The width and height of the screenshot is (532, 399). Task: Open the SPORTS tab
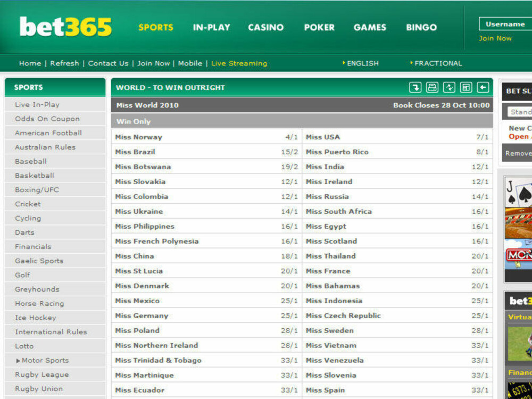pos(156,27)
